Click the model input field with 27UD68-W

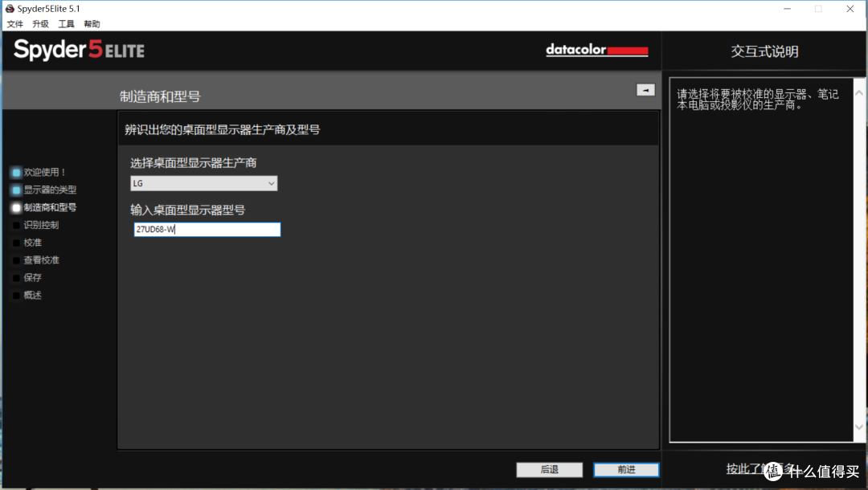(207, 230)
